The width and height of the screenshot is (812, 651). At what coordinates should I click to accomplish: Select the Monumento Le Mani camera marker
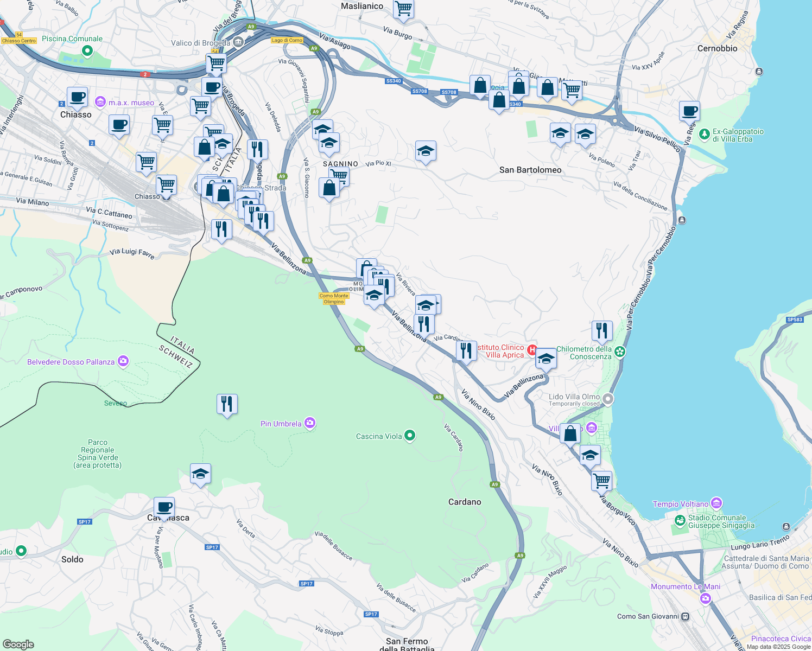(x=706, y=598)
